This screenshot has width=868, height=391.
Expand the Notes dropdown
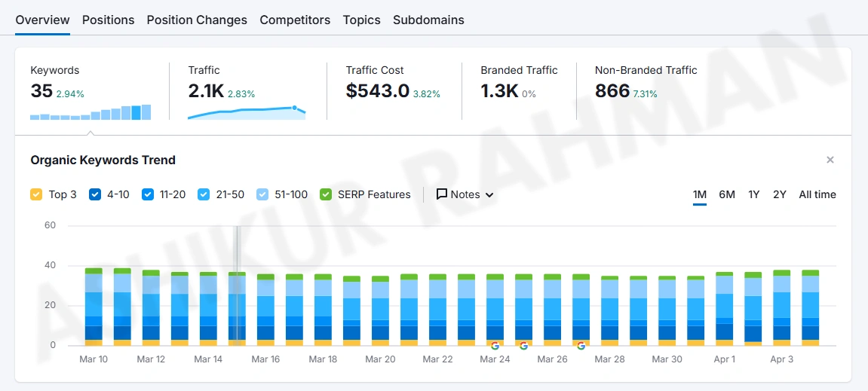click(465, 194)
